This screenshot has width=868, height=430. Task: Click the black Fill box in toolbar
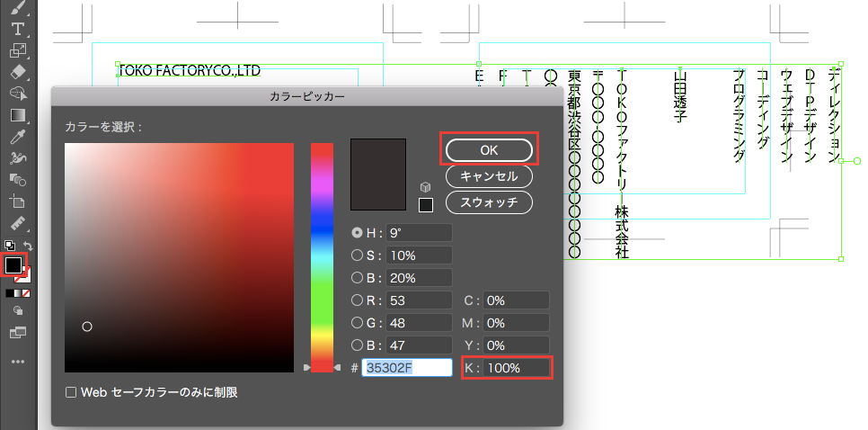pyautogui.click(x=13, y=265)
